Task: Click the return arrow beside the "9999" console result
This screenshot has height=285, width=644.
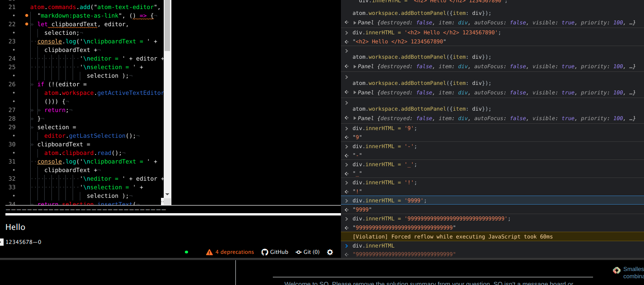Action: coord(346,209)
